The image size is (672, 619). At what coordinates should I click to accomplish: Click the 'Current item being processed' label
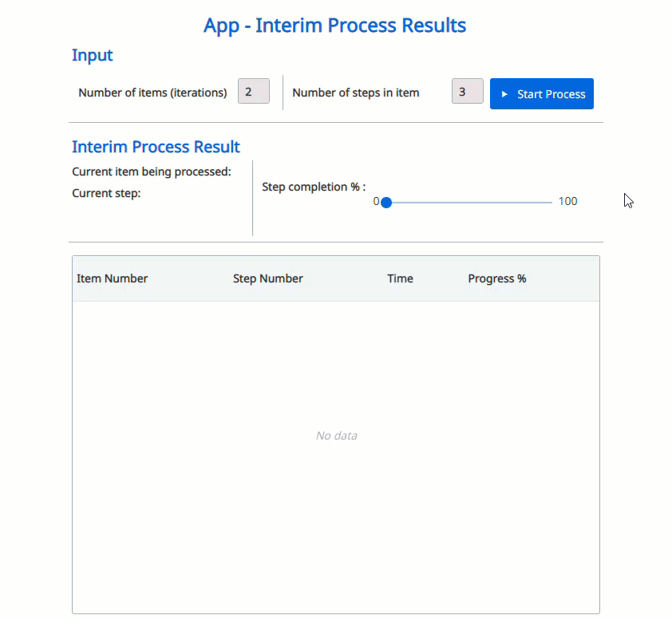152,172
